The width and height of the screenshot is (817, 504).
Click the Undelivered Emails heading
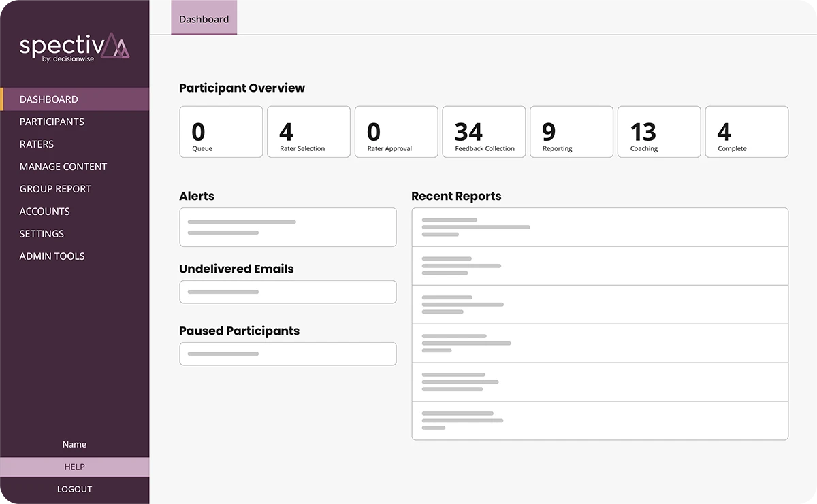(x=236, y=269)
